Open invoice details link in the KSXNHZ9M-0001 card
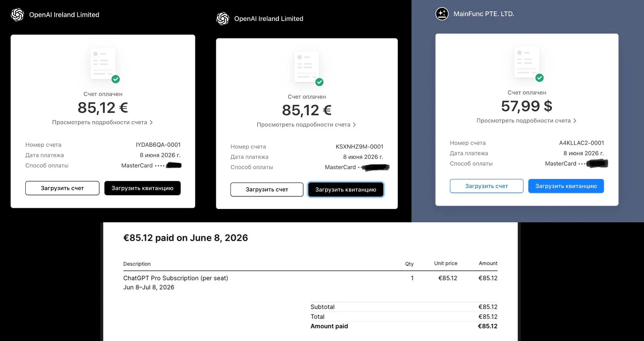The height and width of the screenshot is (341, 644). [306, 125]
